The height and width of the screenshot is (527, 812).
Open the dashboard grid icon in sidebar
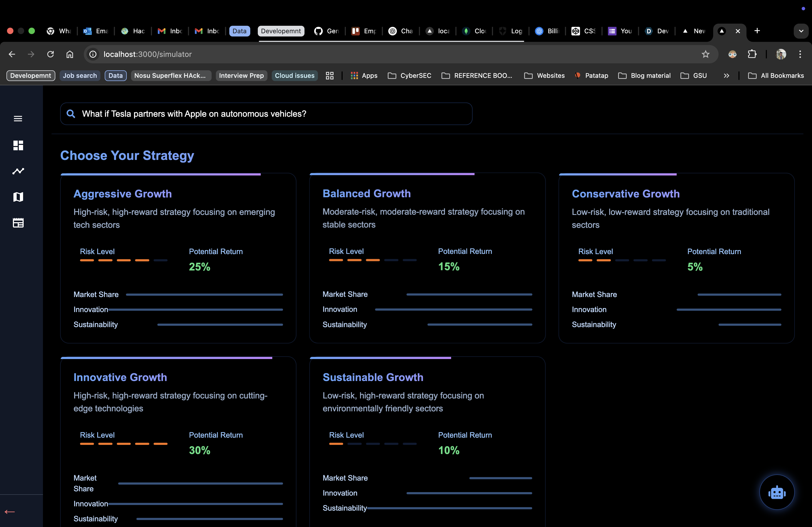pyautogui.click(x=18, y=145)
